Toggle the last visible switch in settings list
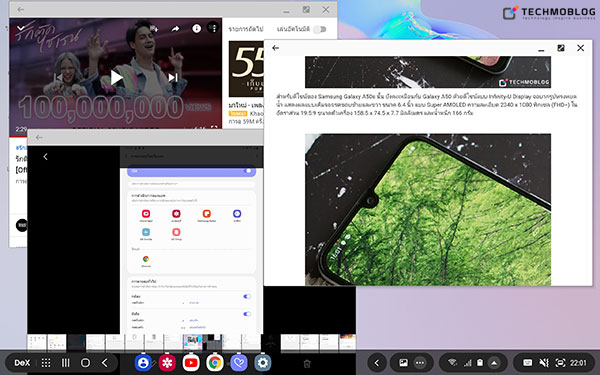The width and height of the screenshot is (600, 375). click(x=247, y=314)
